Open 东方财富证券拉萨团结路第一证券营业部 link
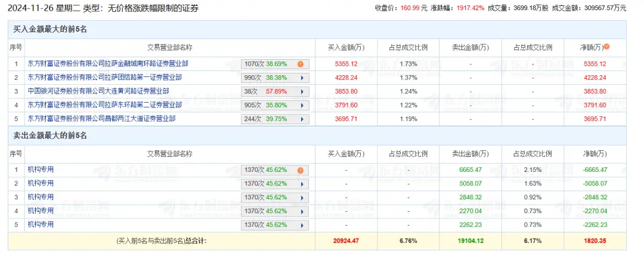The height and width of the screenshot is (259, 644). pyautogui.click(x=105, y=78)
